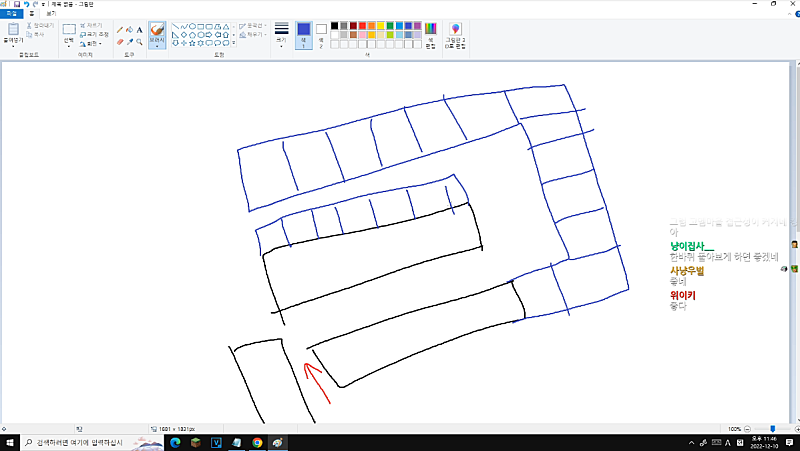Image resolution: width=800 pixels, height=451 pixels.
Task: Select the Fill with color bucket tool
Action: click(130, 30)
